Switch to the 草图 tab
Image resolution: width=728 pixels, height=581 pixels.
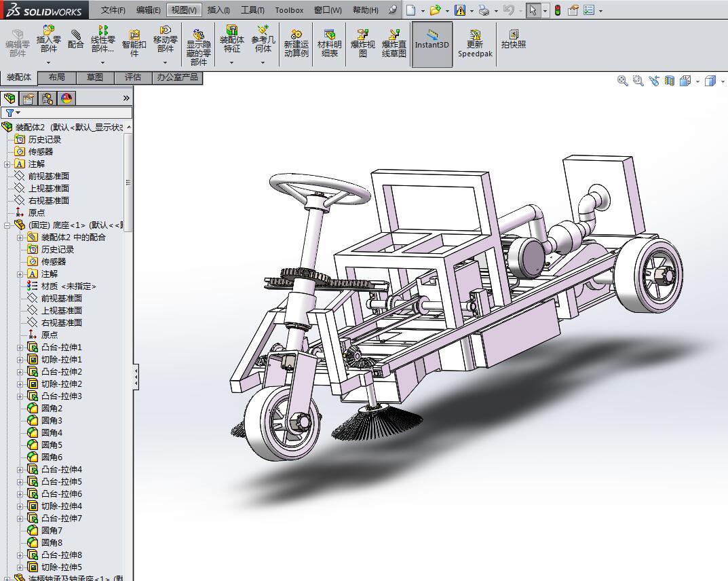(x=95, y=77)
